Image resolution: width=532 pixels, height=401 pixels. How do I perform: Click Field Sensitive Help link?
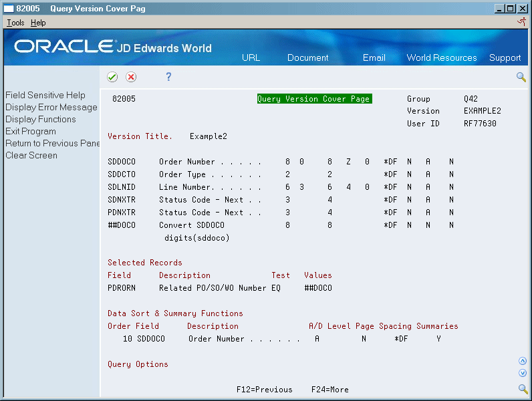click(x=45, y=96)
